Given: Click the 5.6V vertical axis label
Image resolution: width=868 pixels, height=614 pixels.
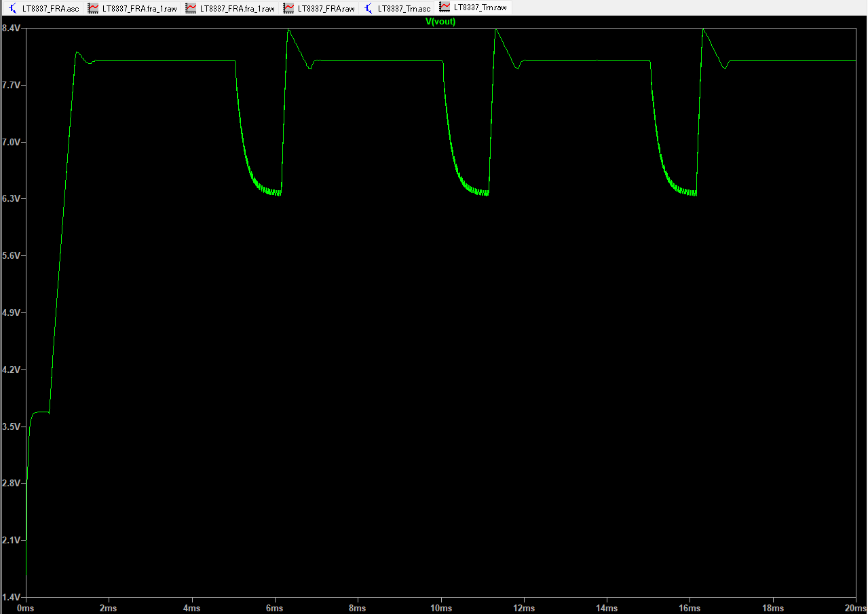Looking at the screenshot, I should (12, 255).
